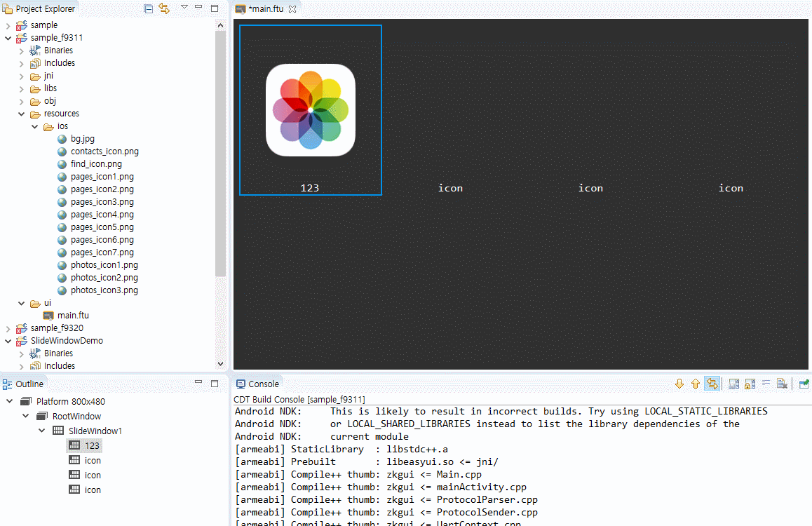Select the Project Explorer tab
The width and height of the screenshot is (812, 526).
39,9
